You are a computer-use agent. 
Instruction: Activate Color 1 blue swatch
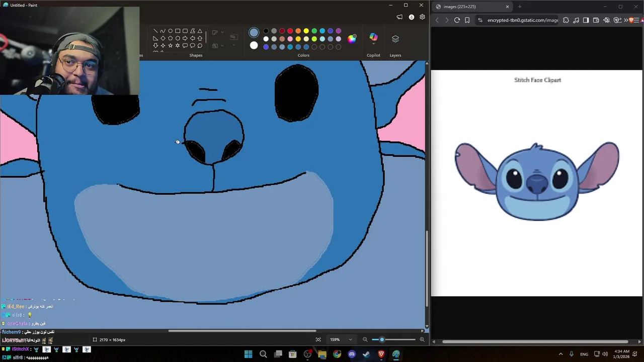254,33
